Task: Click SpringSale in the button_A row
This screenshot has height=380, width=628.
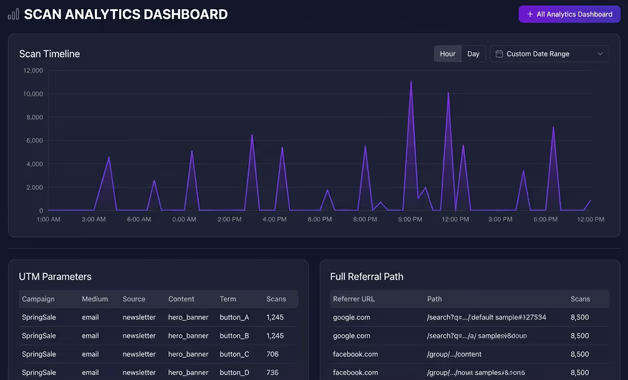Action: [x=39, y=318]
